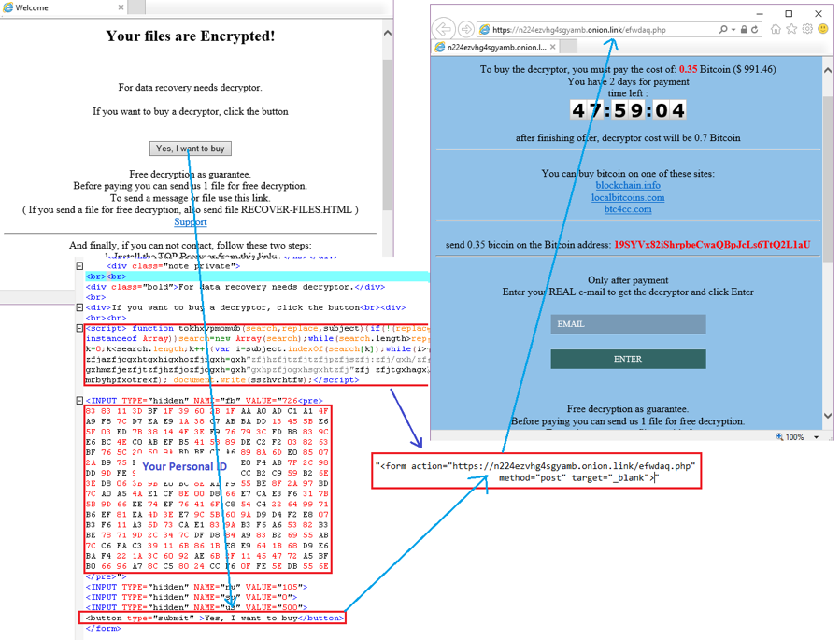Click the ENTER button on payment page
Screen dimensions: 840x640
coord(628,359)
